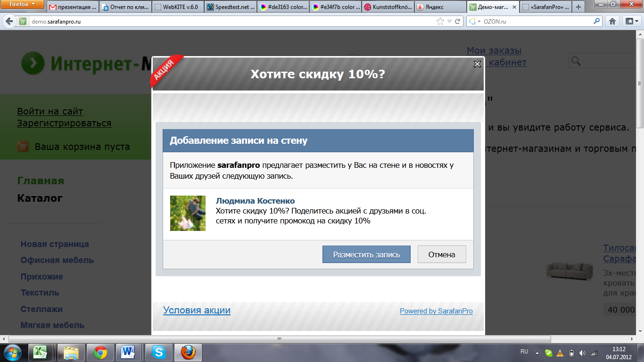This screenshot has height=362, width=644.
Task: Click the profile photo thumbnail in the dialog
Action: pos(188,213)
